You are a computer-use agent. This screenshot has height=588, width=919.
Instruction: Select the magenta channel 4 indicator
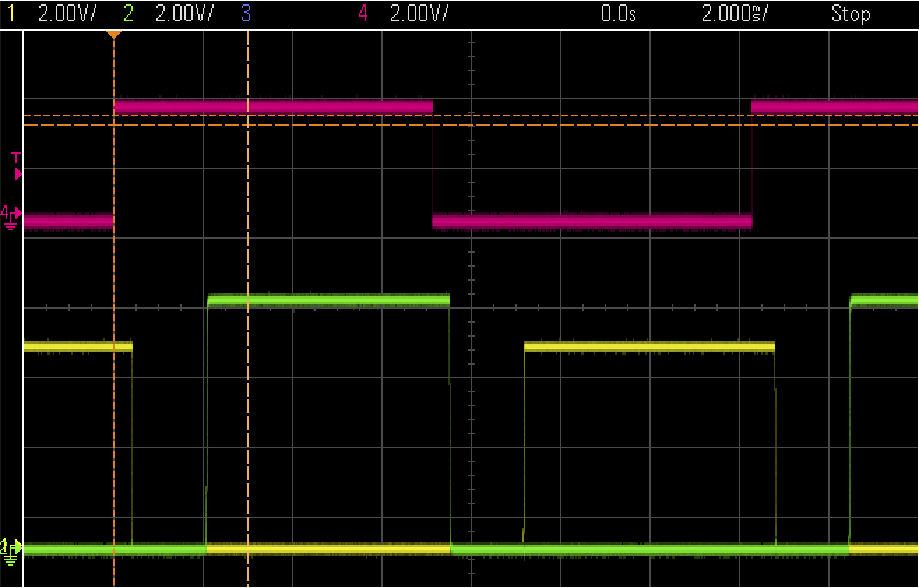[x=362, y=14]
